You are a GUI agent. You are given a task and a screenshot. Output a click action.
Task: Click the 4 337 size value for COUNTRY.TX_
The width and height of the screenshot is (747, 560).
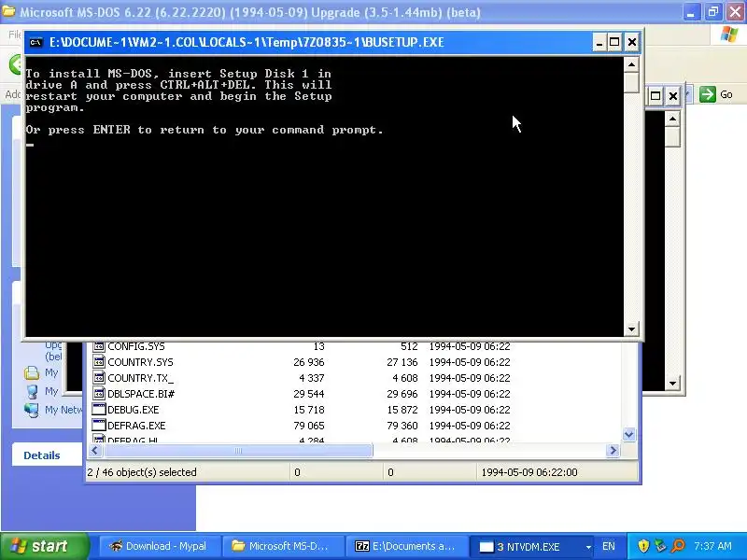[312, 378]
